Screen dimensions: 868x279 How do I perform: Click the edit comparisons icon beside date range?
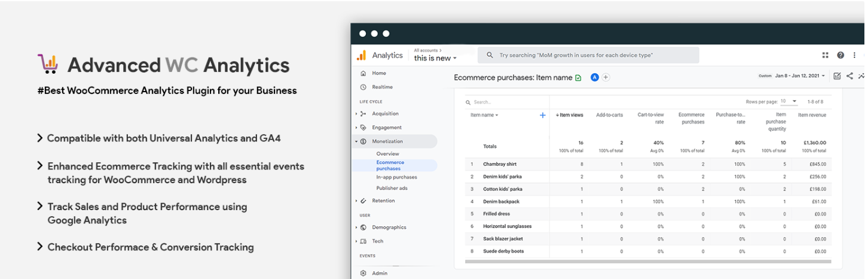(837, 76)
